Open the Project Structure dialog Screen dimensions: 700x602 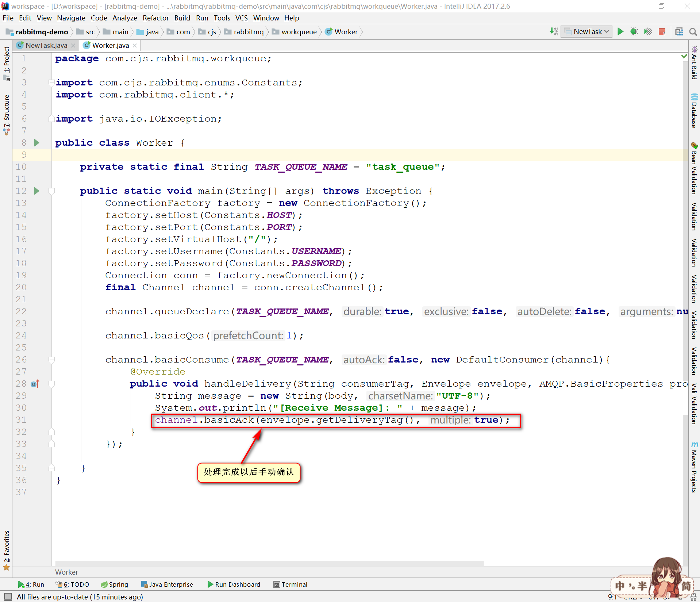pos(679,32)
